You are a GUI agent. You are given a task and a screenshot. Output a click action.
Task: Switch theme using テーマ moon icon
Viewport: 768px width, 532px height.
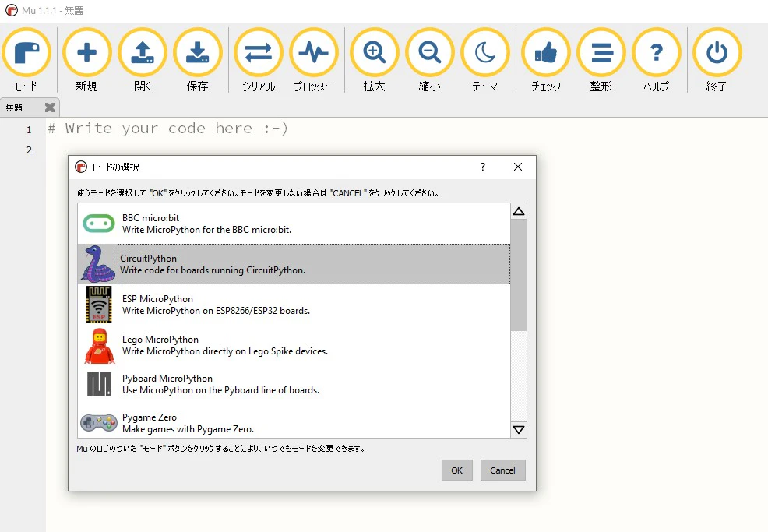tap(485, 60)
